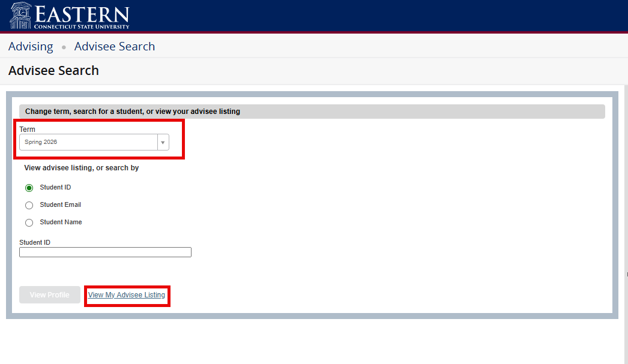Image resolution: width=628 pixels, height=364 pixels.
Task: Open the Term combo box showing Spring 2026
Action: tap(88, 142)
